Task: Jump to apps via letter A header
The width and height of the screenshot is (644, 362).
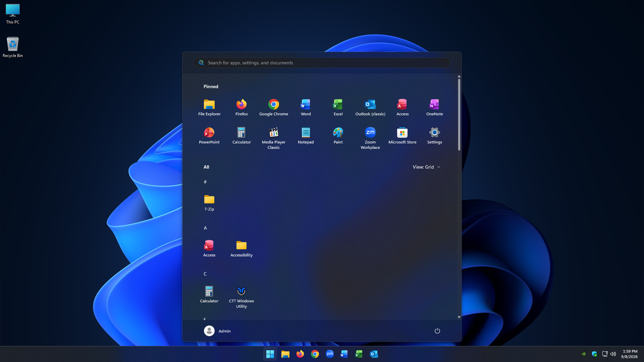Action: [x=205, y=228]
